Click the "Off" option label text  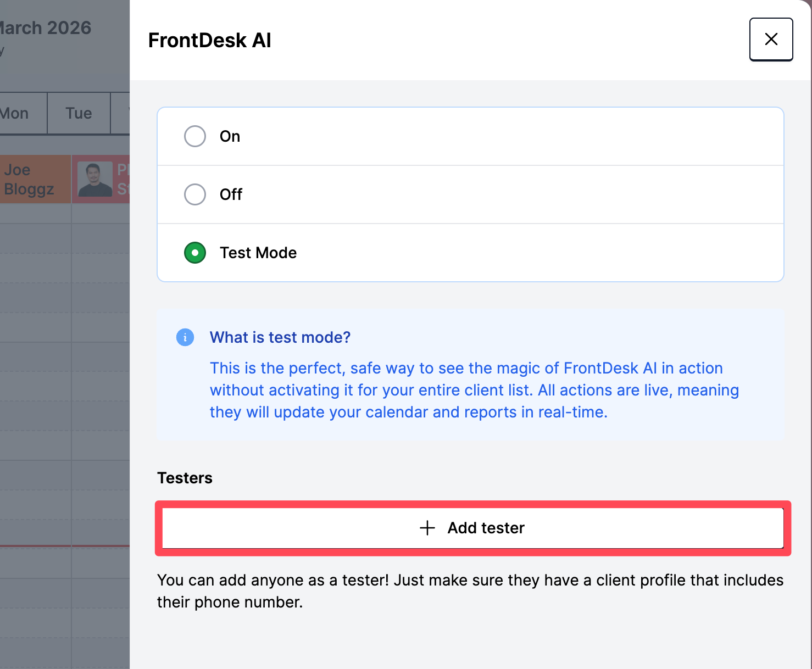click(x=231, y=194)
